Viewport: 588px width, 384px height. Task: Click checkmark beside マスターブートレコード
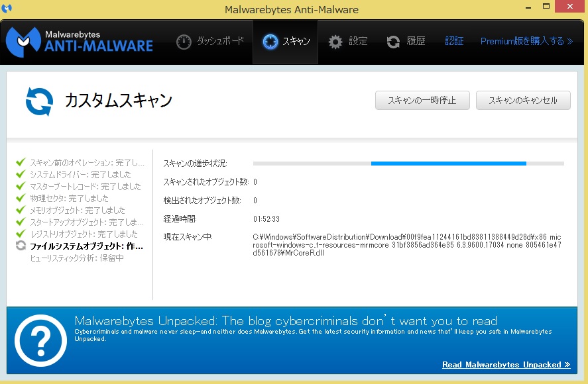point(21,186)
